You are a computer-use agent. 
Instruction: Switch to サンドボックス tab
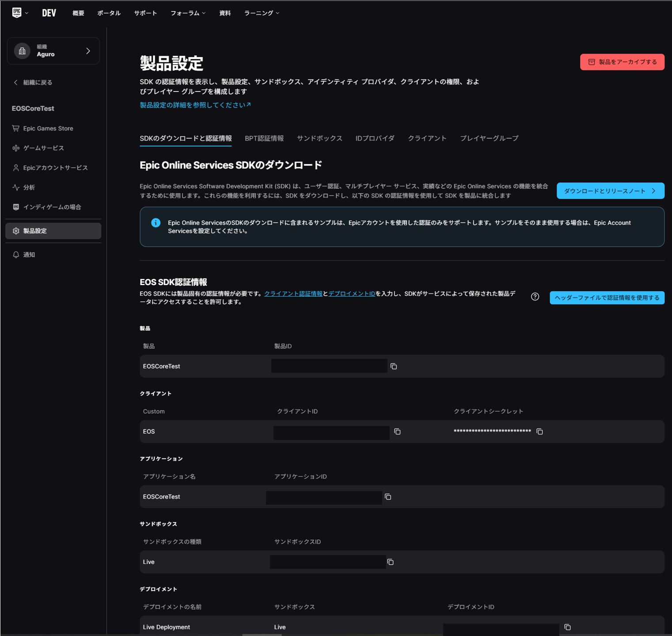pos(319,138)
